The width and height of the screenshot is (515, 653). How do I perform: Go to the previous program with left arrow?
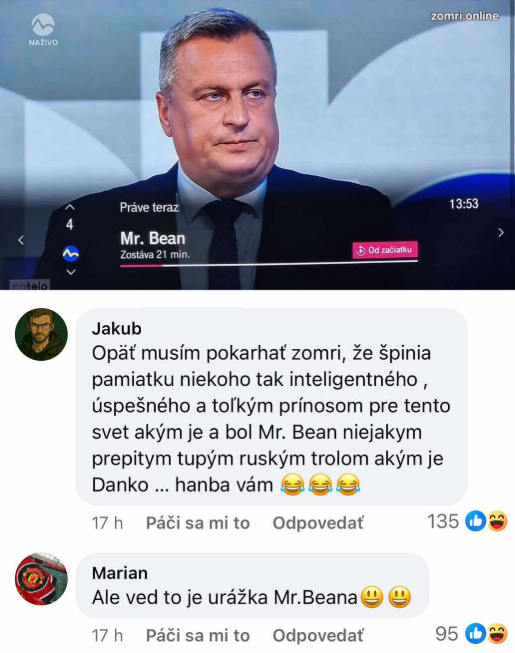pos(21,240)
